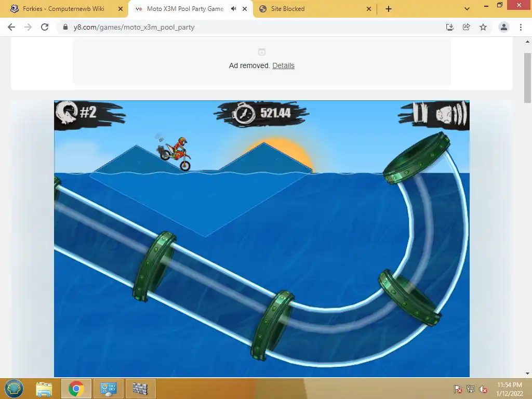Click the vertical scrollbar thumb
Image resolution: width=532 pixels, height=399 pixels.
528,78
